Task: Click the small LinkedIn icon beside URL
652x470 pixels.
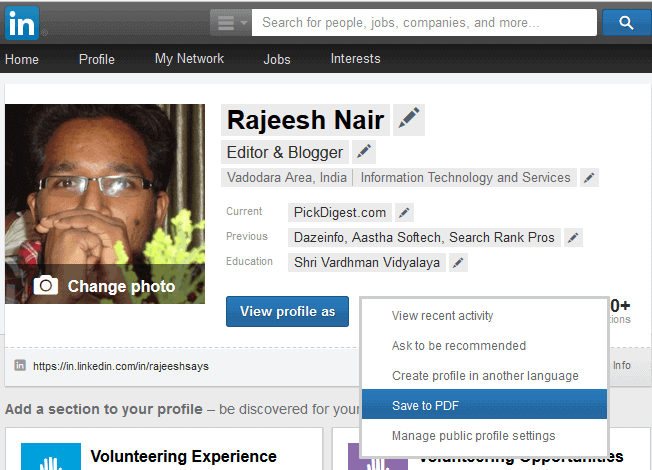Action: [x=20, y=366]
